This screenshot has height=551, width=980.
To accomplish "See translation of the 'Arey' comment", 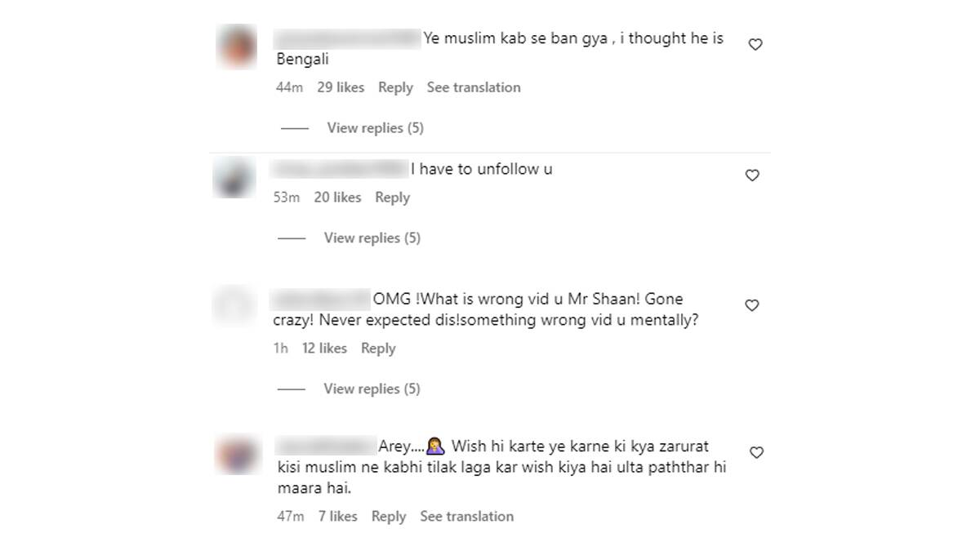I will tap(467, 516).
